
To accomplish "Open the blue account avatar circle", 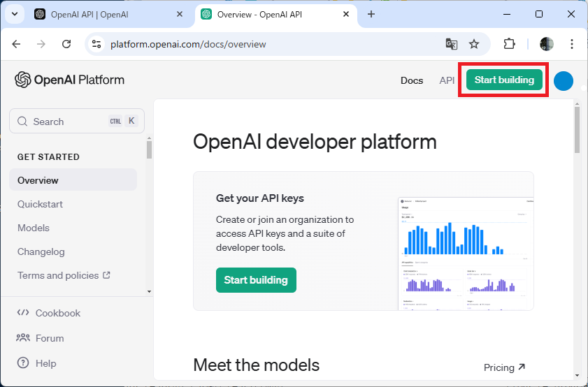I will point(564,81).
